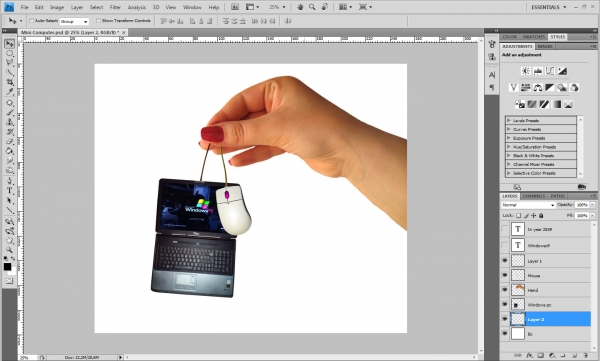This screenshot has height=361, width=600.
Task: Add a Color Balance adjustment
Action: [x=538, y=88]
